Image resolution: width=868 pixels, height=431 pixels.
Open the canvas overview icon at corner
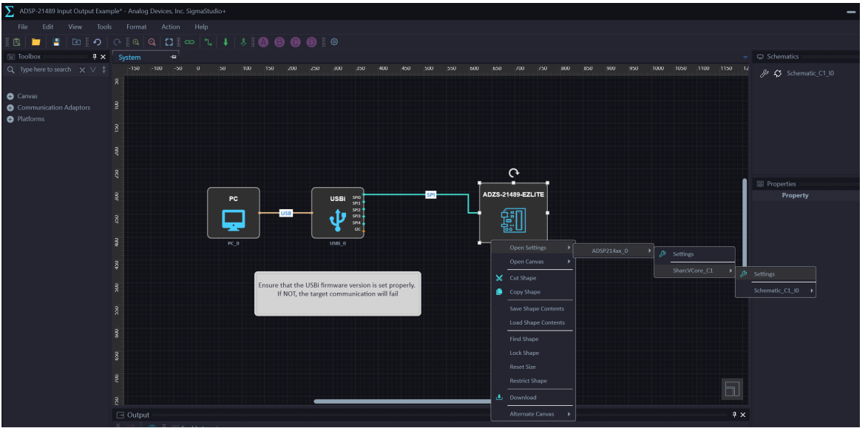732,389
